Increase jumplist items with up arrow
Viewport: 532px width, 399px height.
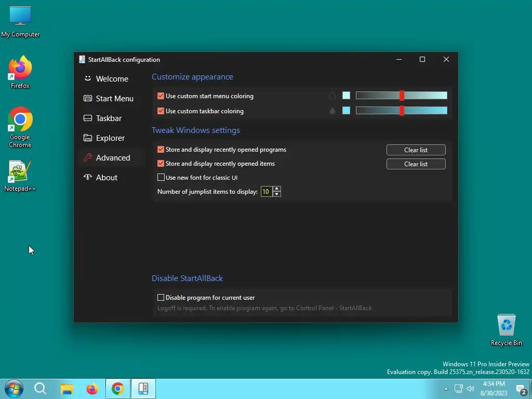[277, 189]
